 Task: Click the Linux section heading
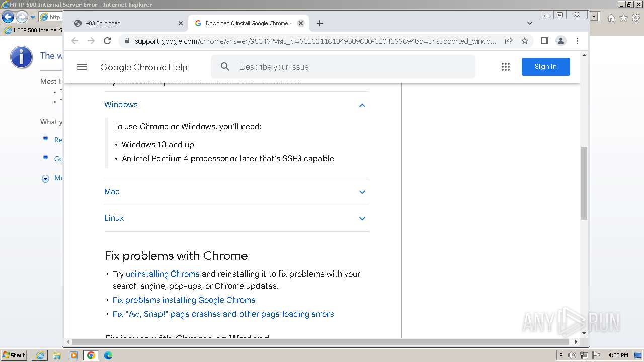coord(114,218)
